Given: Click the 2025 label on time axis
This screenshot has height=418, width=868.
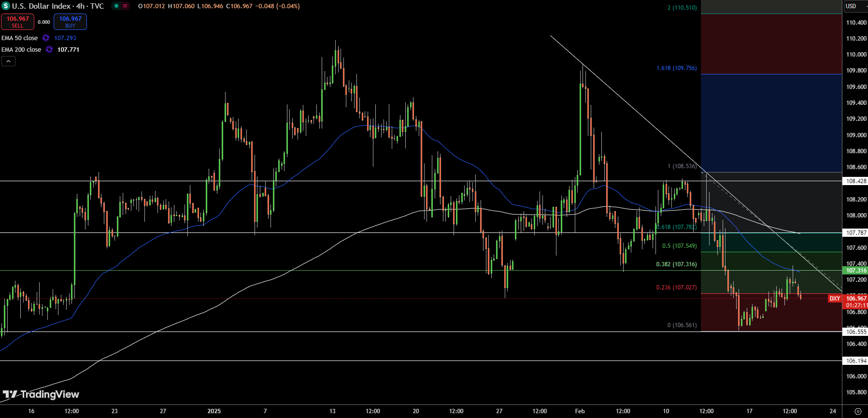Looking at the screenshot, I should point(214,411).
